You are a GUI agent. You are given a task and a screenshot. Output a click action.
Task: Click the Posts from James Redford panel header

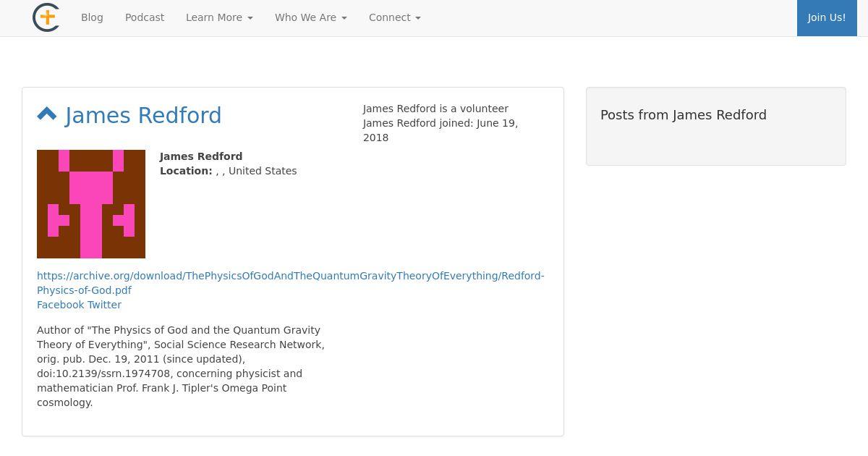click(684, 115)
